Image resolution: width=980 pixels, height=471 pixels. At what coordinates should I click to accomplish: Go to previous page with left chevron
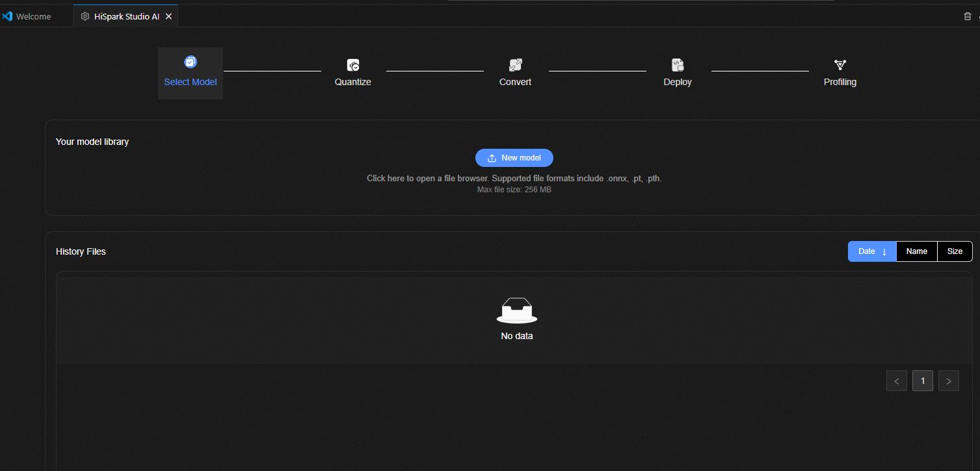tap(897, 381)
